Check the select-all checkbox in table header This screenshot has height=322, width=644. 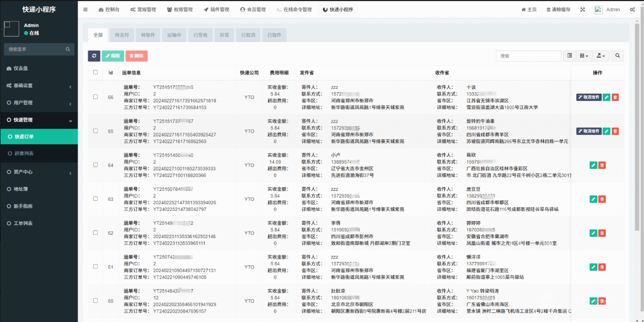pyautogui.click(x=95, y=72)
